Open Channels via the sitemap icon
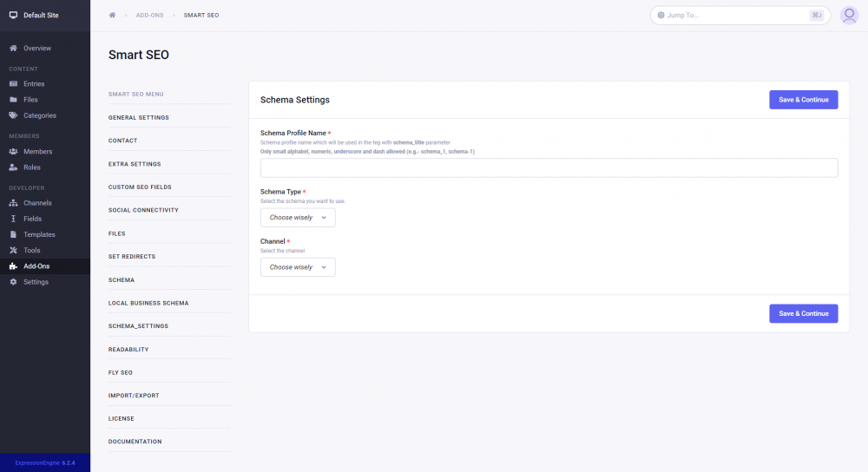 tap(13, 203)
